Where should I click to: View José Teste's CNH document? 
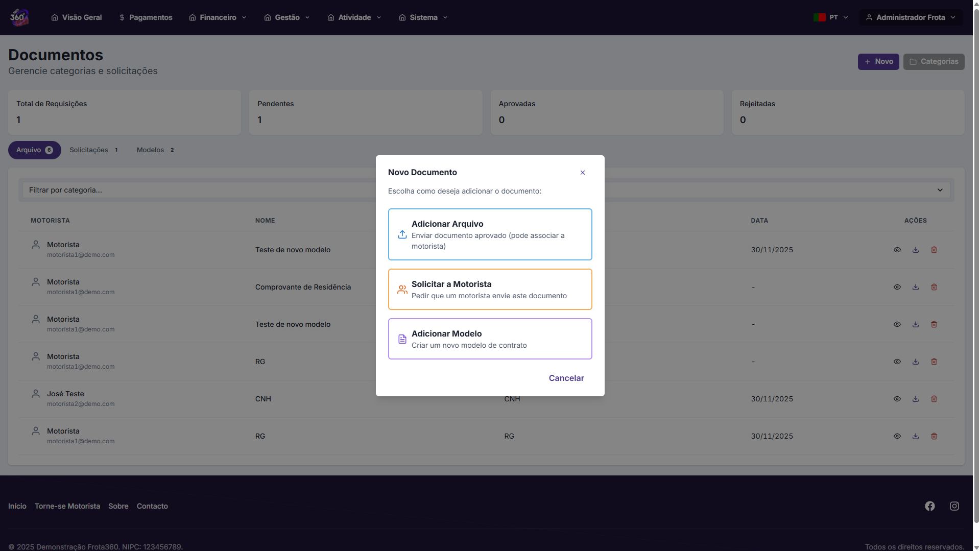tap(897, 399)
